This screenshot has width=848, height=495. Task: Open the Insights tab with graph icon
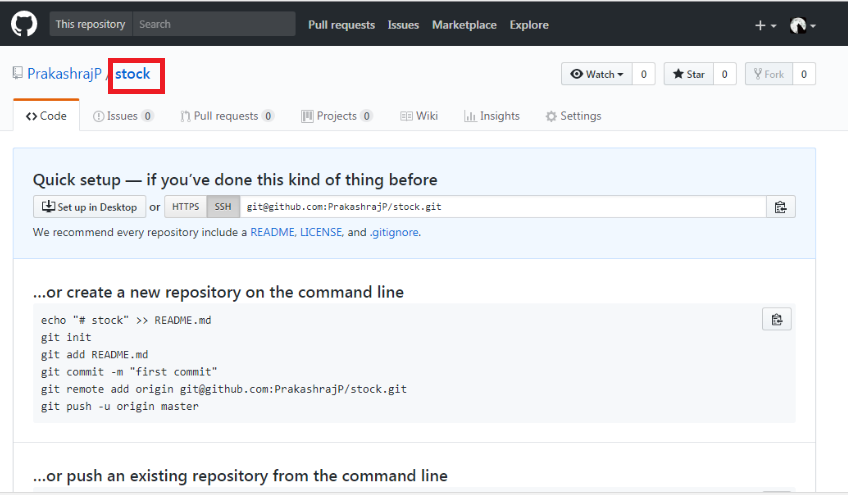(492, 116)
